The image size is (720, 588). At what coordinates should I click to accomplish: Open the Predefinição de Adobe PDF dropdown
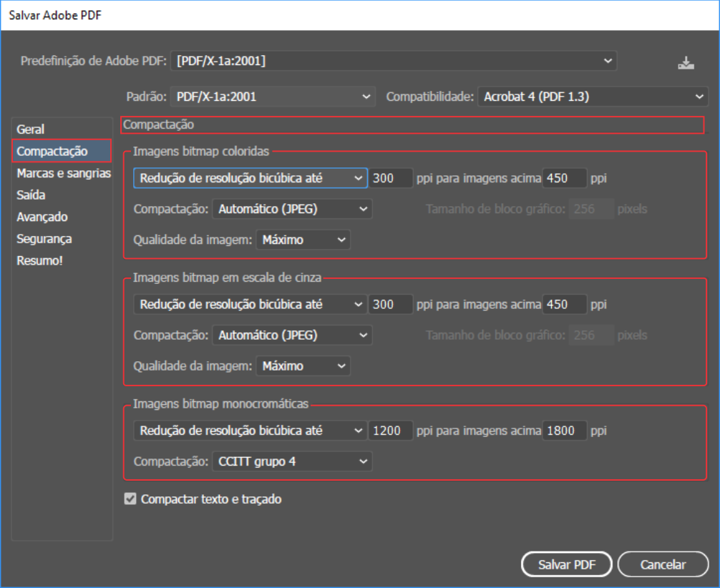(393, 62)
